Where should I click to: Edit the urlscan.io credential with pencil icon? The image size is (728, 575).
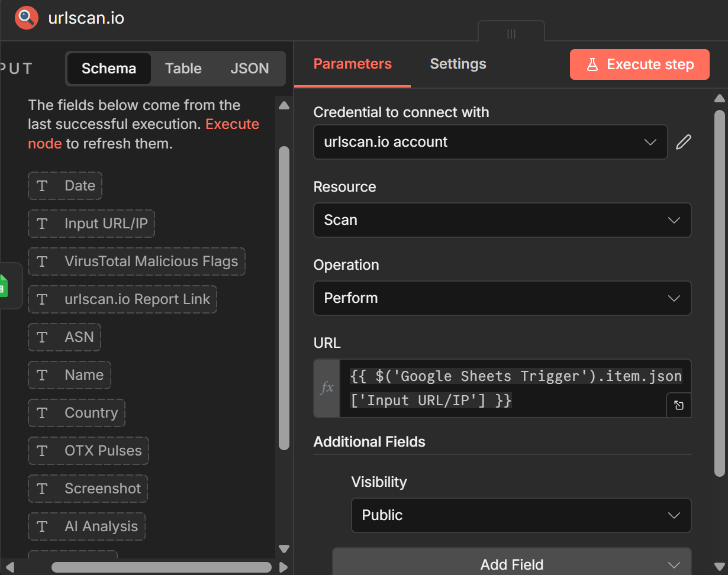click(x=684, y=142)
